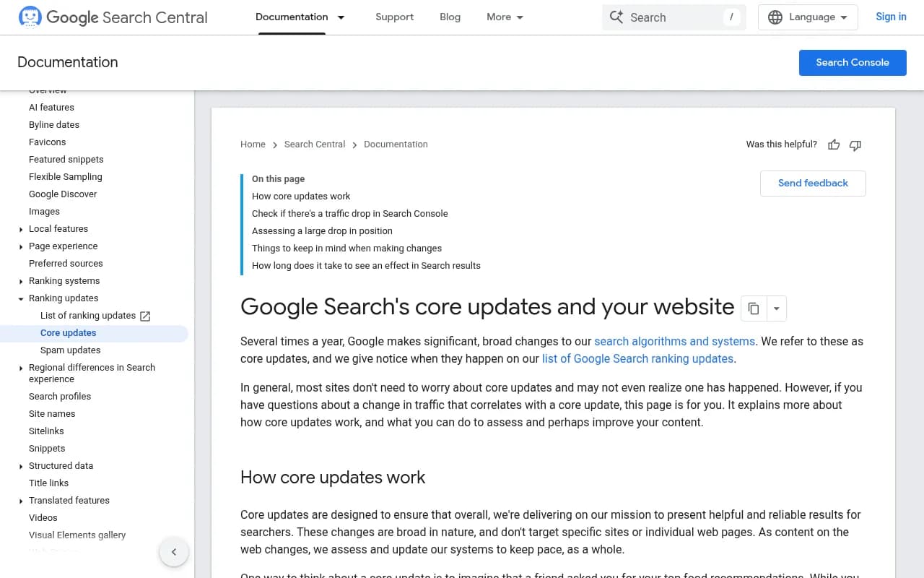Viewport: 924px width, 578px height.
Task: Expand Regional differences in Search experience
Action: click(x=21, y=368)
